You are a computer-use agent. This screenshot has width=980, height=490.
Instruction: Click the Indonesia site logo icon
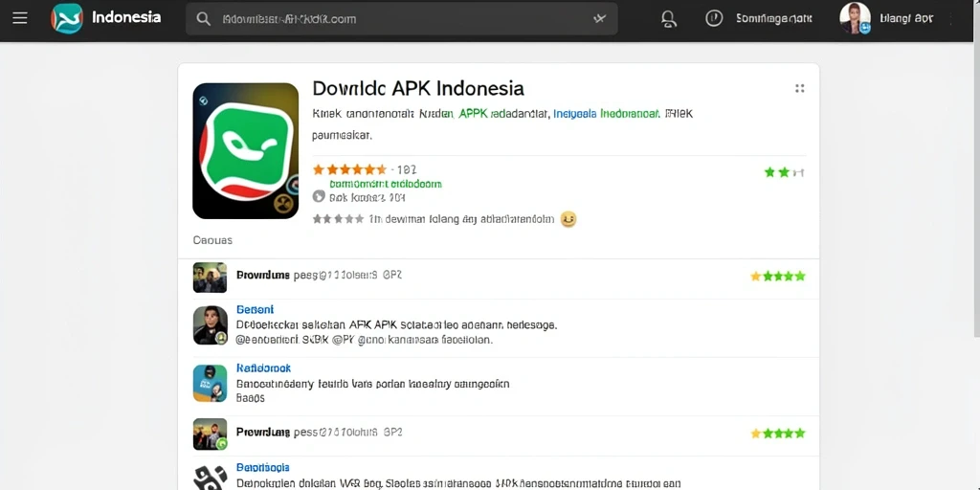pyautogui.click(x=67, y=18)
